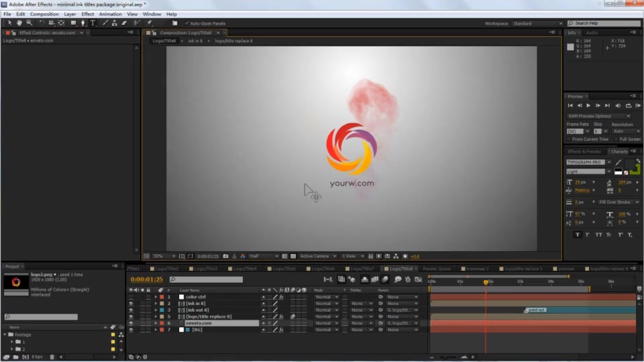Viewport: 644px width, 362px height.
Task: Expand the footage folder in Project
Action: coord(5,335)
